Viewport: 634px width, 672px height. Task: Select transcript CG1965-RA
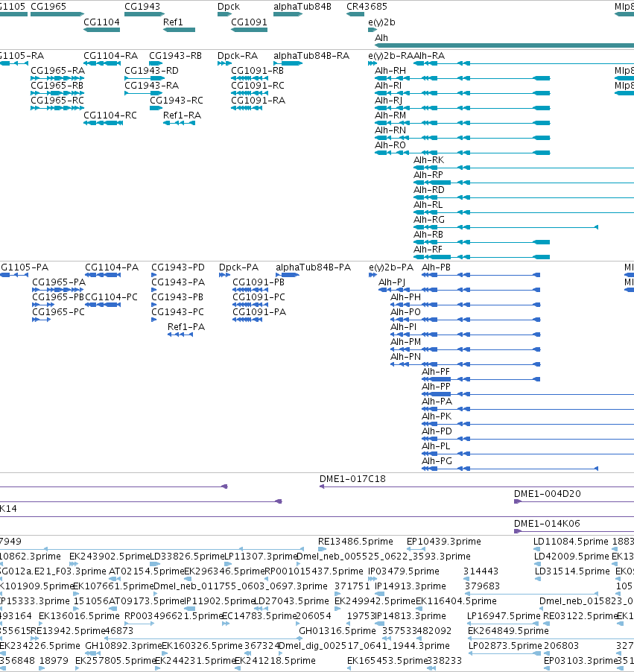pos(57,78)
